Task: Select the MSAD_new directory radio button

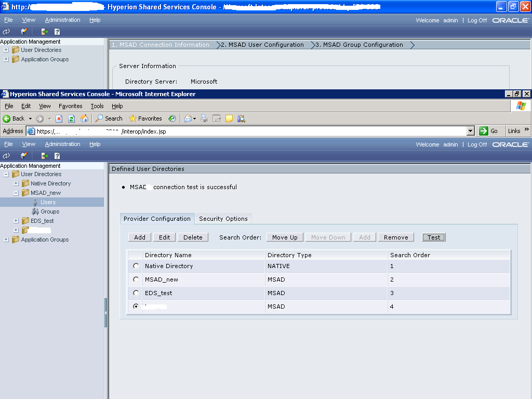Action: click(x=135, y=280)
